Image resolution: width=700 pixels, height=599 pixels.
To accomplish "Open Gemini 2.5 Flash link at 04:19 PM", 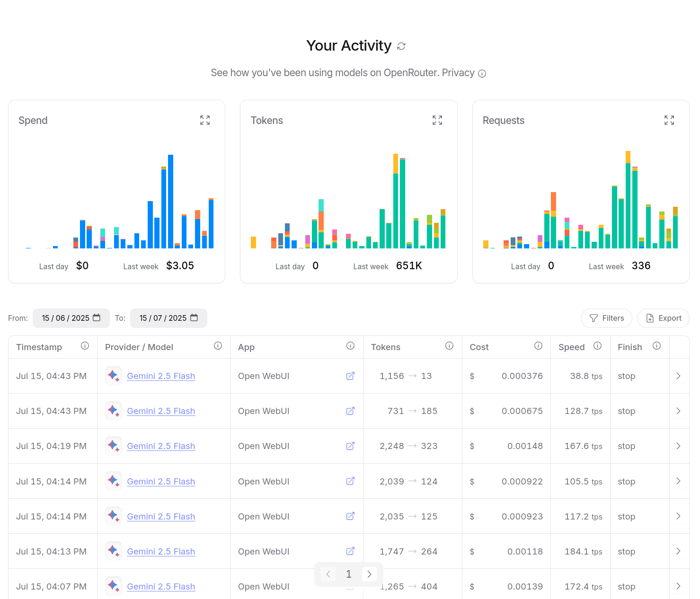I will click(x=161, y=446).
